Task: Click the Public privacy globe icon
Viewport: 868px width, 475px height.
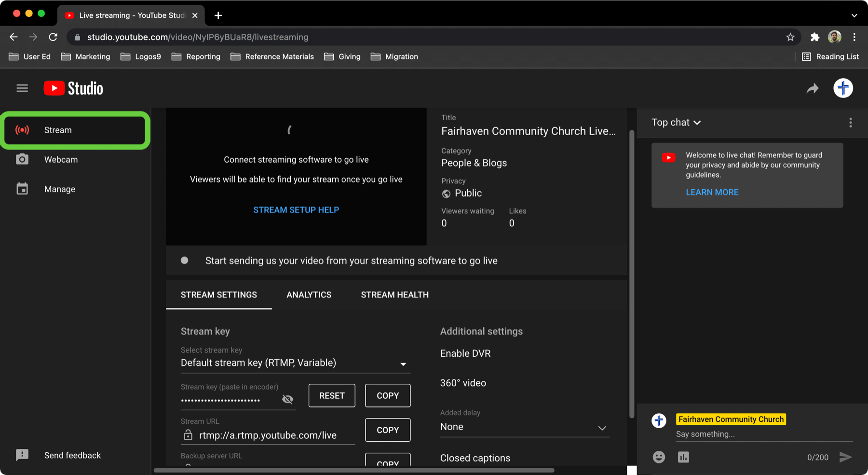Action: pyautogui.click(x=446, y=194)
